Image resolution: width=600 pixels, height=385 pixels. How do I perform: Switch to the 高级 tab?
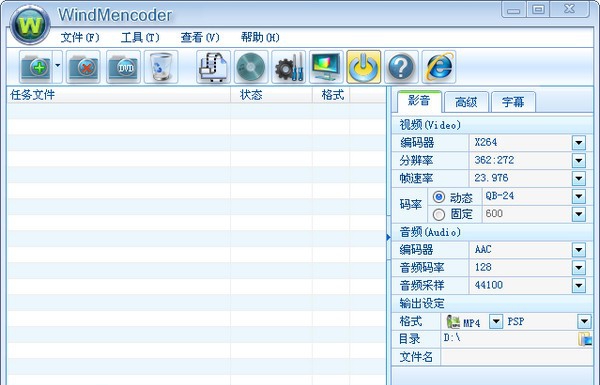(466, 102)
